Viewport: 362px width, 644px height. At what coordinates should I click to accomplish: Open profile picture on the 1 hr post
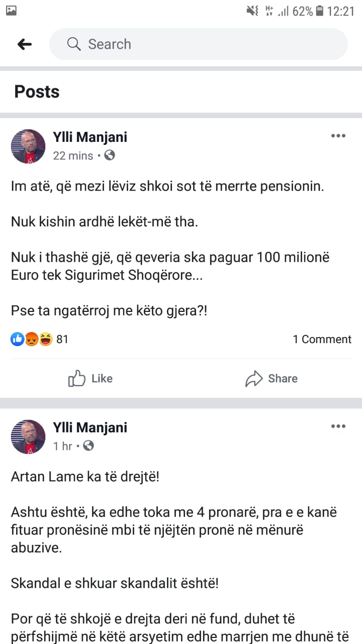(x=28, y=437)
